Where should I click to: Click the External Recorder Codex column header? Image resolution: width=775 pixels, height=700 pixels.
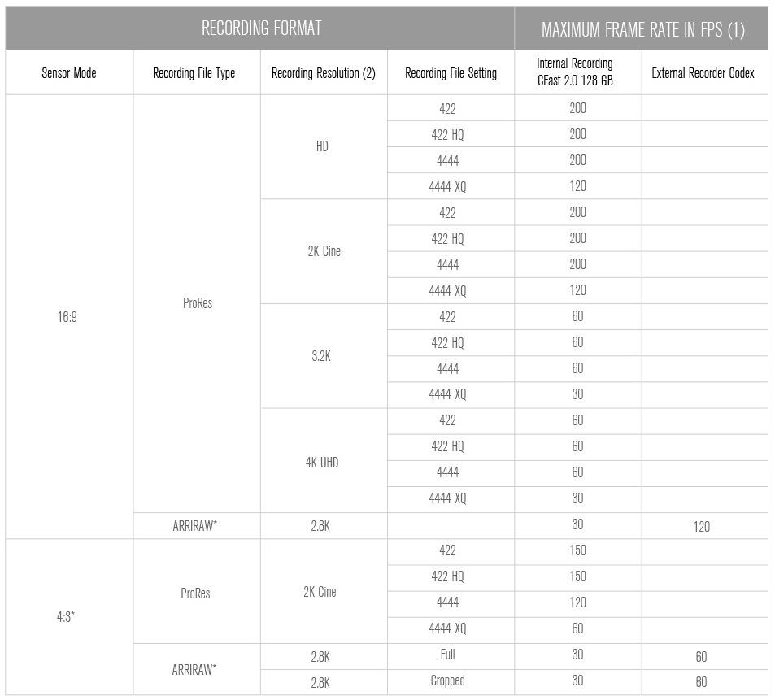click(703, 73)
